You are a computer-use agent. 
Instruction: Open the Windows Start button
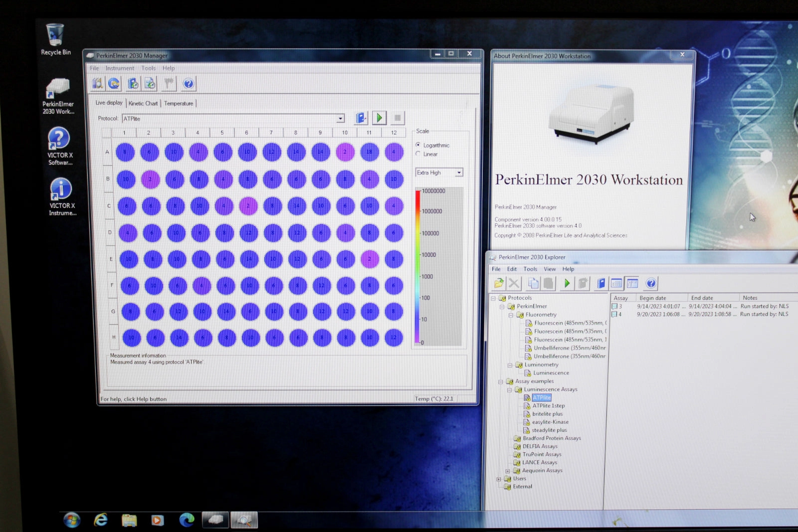pos(72,520)
